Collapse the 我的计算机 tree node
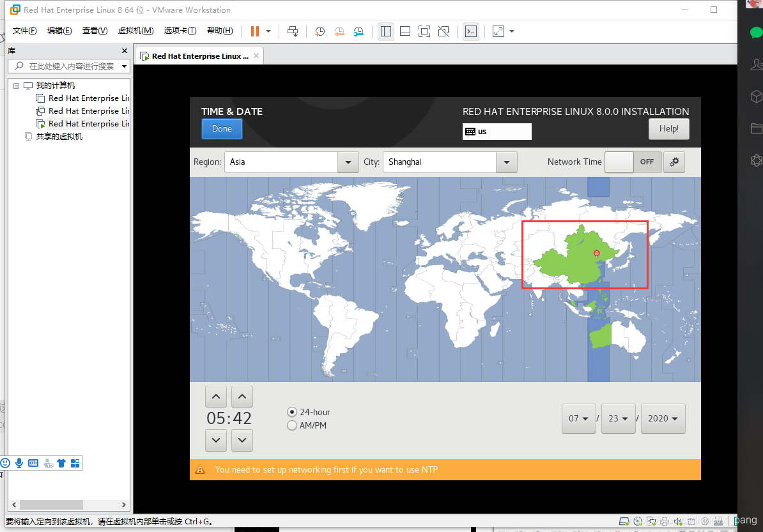The image size is (763, 532). (16, 86)
